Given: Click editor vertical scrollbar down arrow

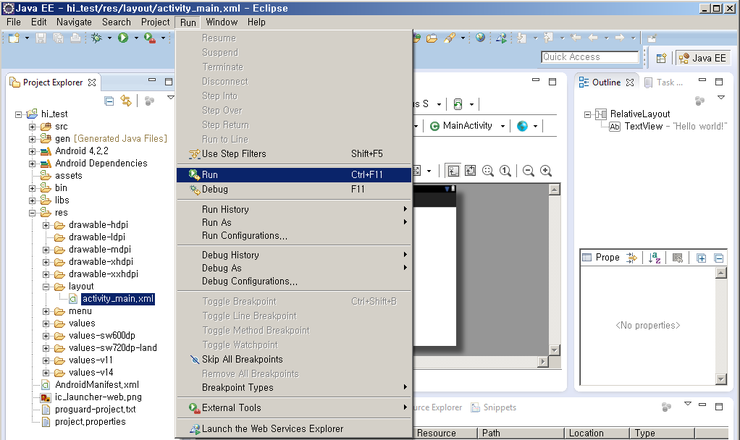Looking at the screenshot, I should (555, 350).
